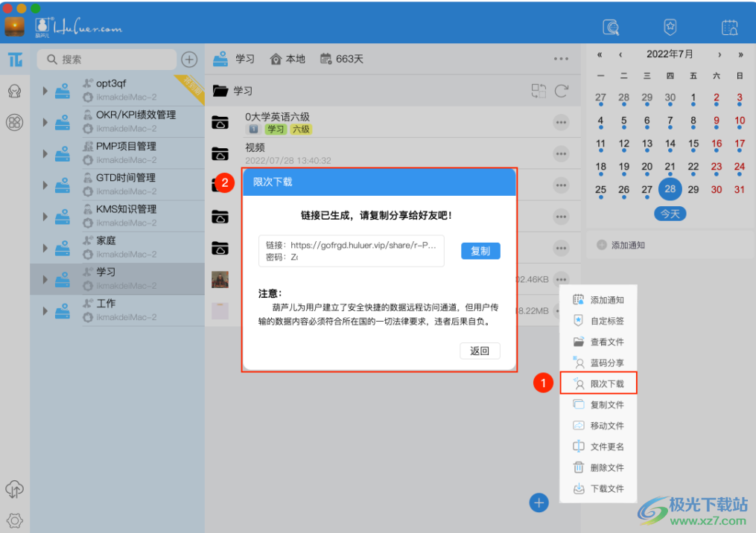Click the 0大学英语六级 folder icon
Viewport: 756px width, 533px height.
220,122
